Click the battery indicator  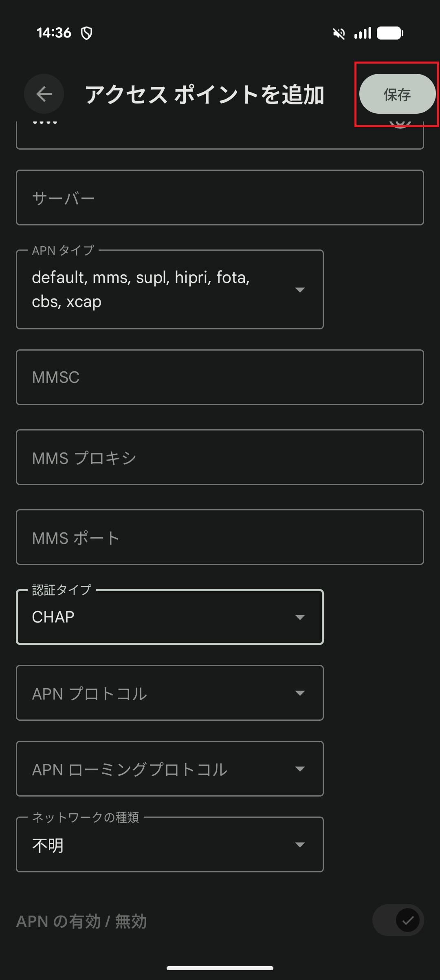(x=388, y=33)
